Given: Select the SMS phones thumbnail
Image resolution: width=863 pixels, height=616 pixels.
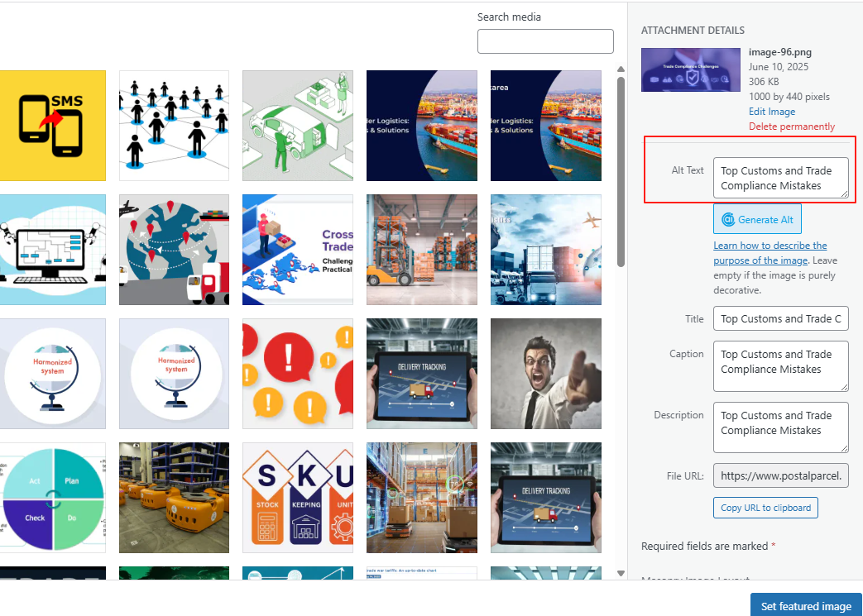Looking at the screenshot, I should click(x=53, y=126).
